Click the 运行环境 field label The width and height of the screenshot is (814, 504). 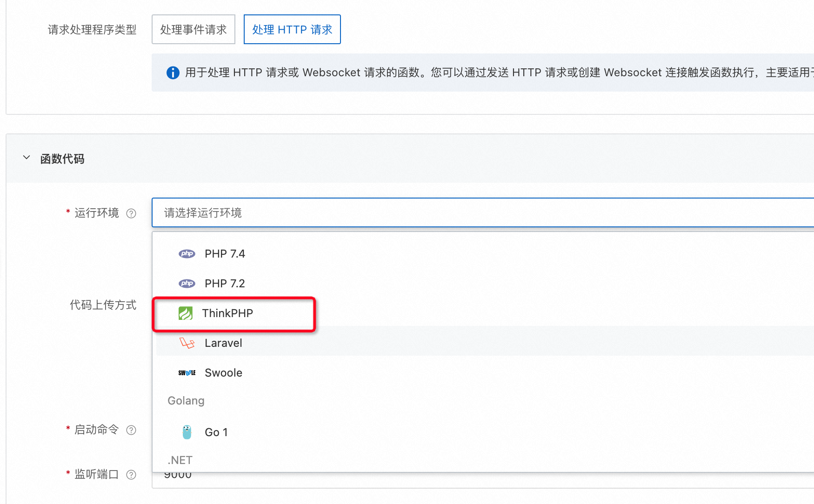coord(97,212)
